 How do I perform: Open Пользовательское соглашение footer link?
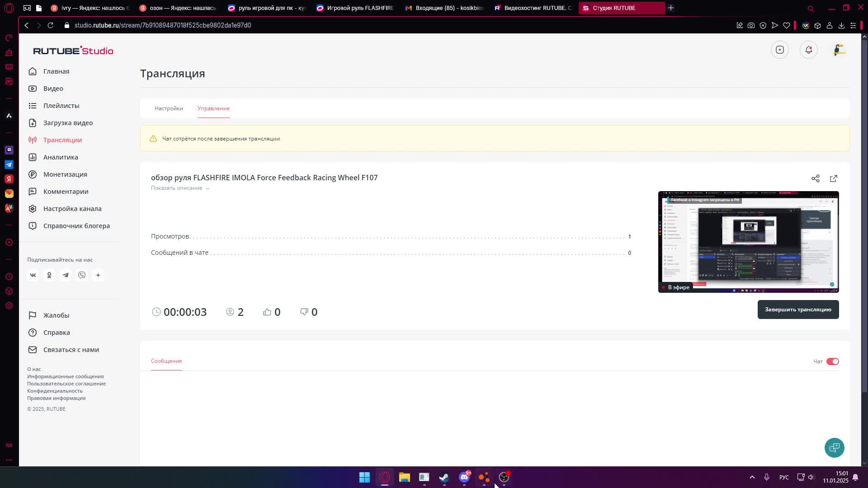66,384
